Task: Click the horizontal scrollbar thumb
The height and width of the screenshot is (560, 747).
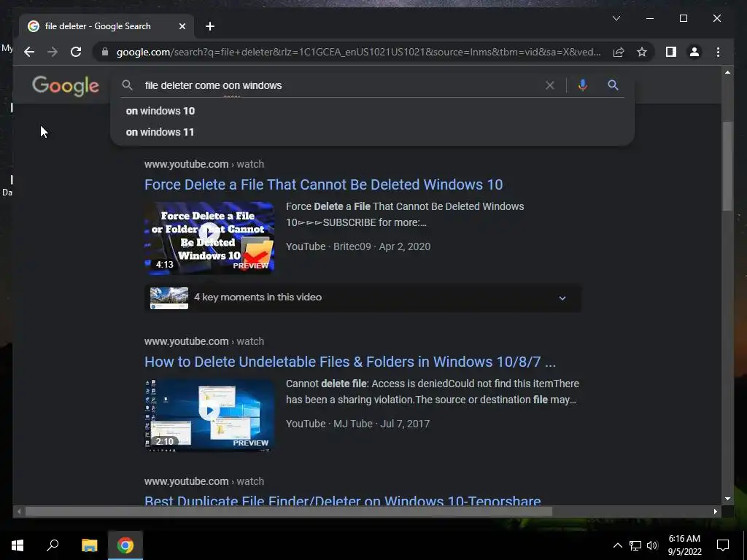Action: [289, 511]
